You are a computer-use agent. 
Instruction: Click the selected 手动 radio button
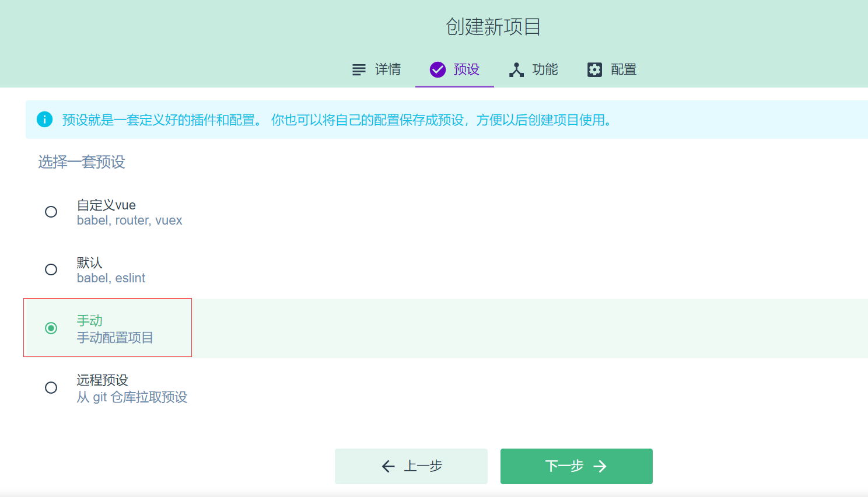pos(51,327)
